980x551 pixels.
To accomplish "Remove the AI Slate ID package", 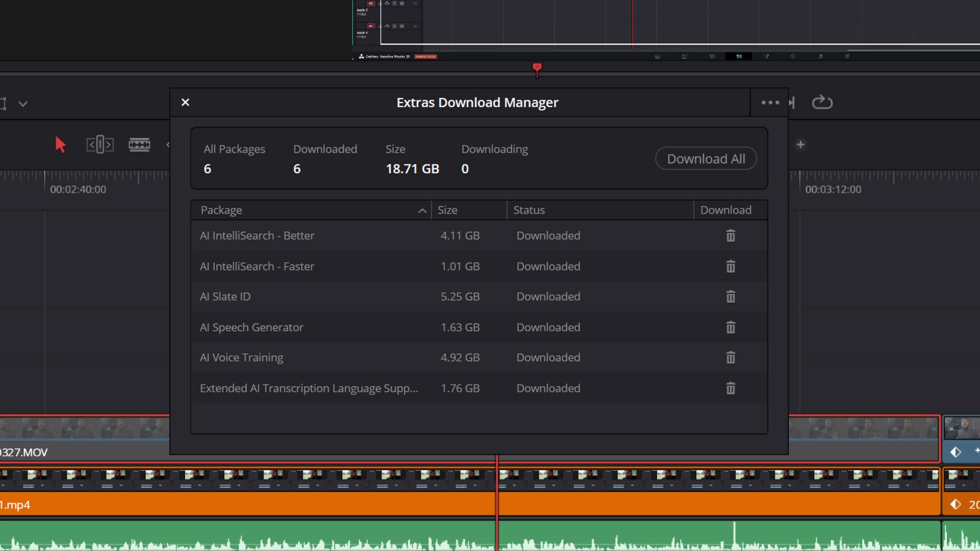I will (730, 297).
